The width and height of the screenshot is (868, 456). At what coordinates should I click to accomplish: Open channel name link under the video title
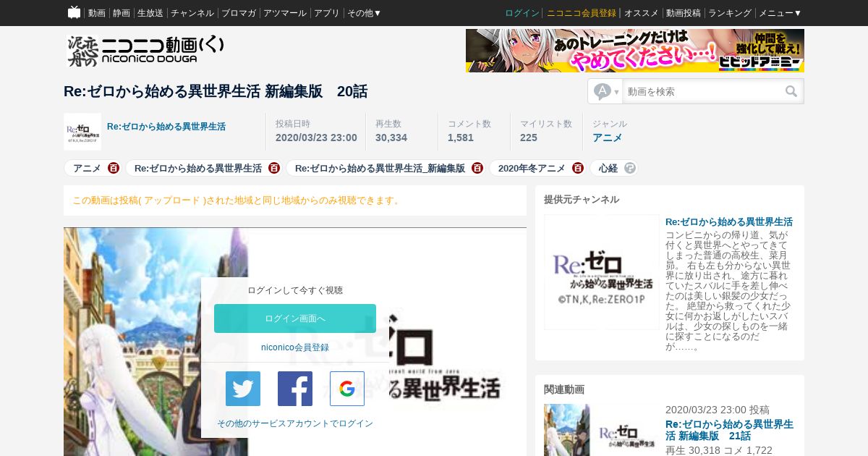pos(166,127)
